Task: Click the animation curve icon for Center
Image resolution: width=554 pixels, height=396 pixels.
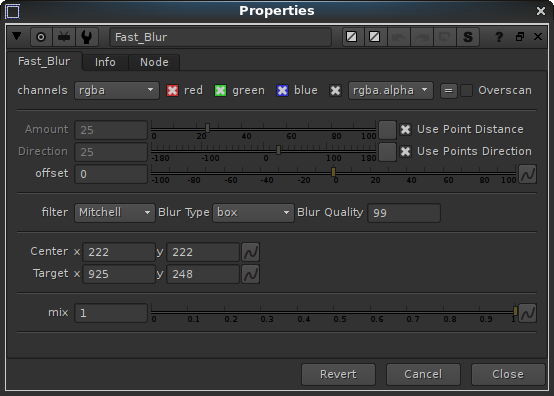Action: coord(251,252)
